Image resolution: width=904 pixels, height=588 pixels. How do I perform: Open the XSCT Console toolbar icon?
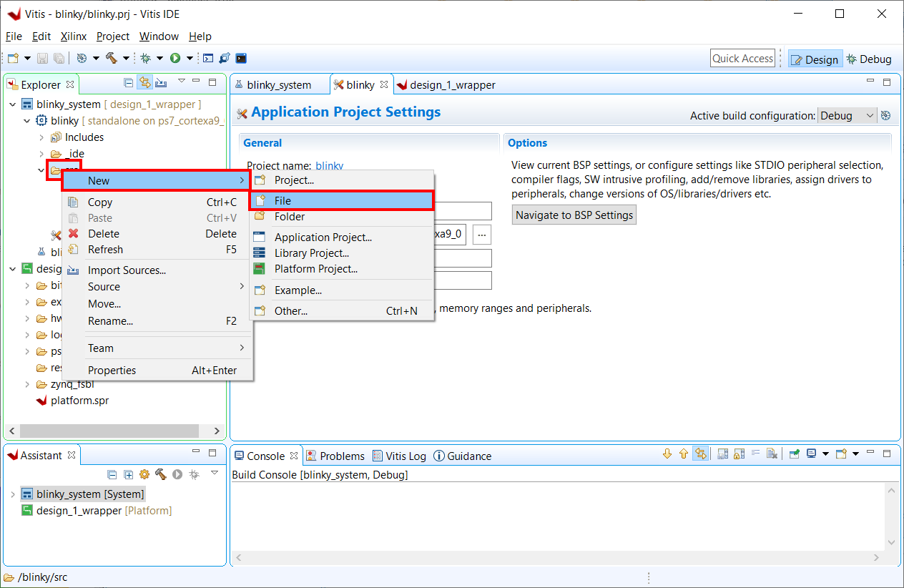pos(208,59)
